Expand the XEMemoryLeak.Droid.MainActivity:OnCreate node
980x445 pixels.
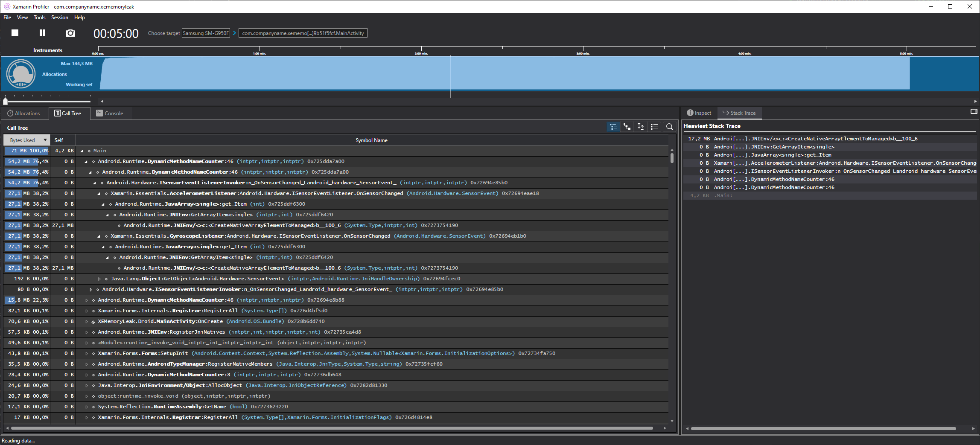[87, 321]
